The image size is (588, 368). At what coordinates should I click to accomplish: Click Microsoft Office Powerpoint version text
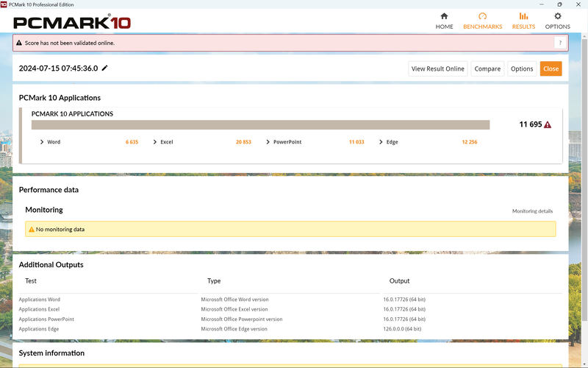coord(242,319)
